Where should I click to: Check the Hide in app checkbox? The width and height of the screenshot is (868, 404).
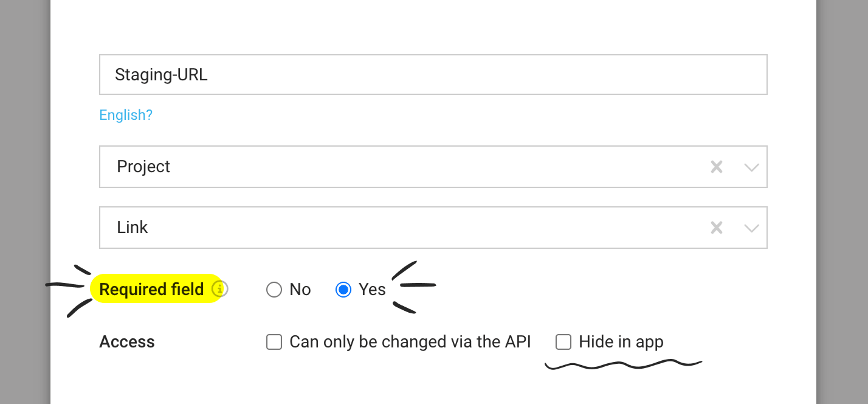(x=563, y=342)
